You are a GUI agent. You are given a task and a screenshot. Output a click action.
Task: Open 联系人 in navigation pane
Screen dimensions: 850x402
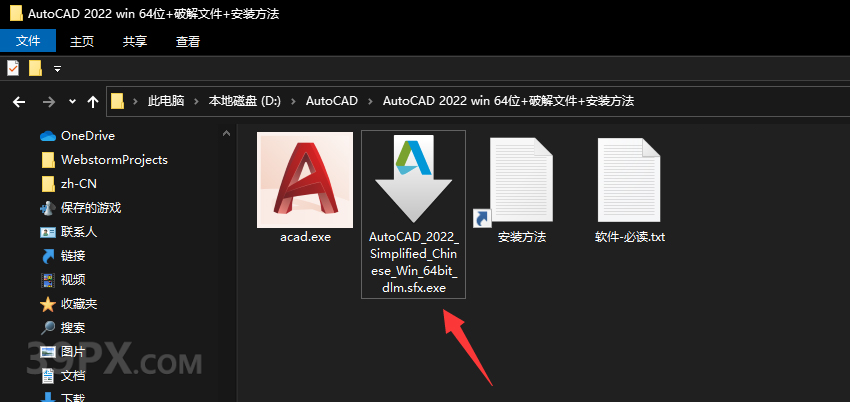tap(79, 232)
